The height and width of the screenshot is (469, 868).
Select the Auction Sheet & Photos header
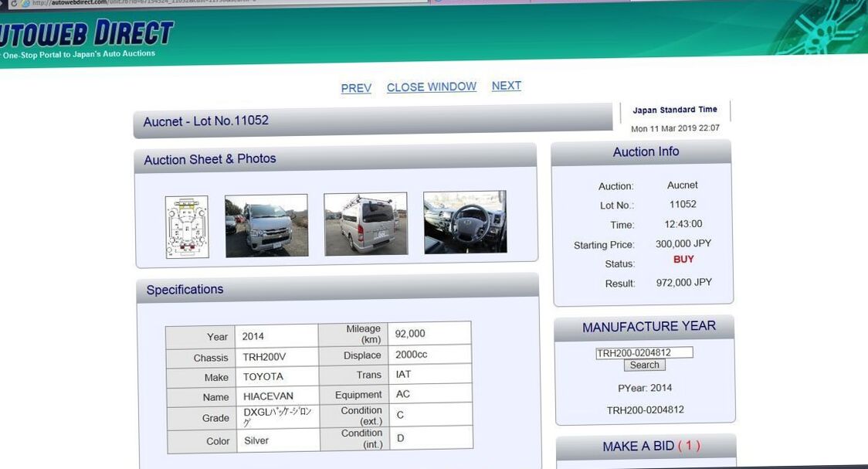click(x=210, y=159)
